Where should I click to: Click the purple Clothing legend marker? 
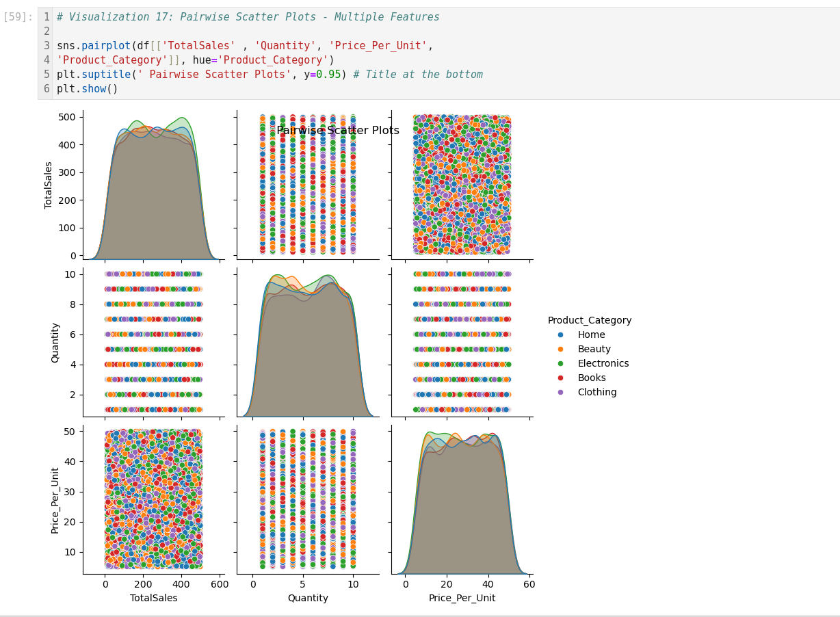pyautogui.click(x=561, y=393)
